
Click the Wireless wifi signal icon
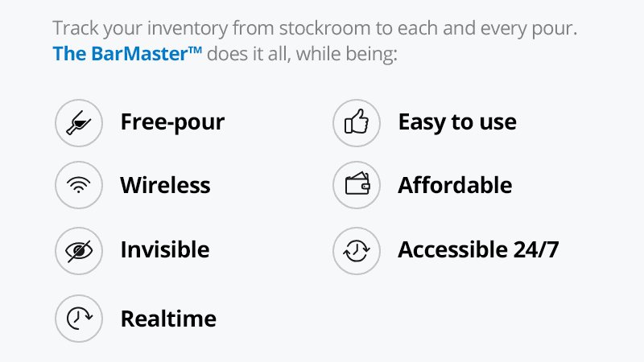click(x=79, y=185)
